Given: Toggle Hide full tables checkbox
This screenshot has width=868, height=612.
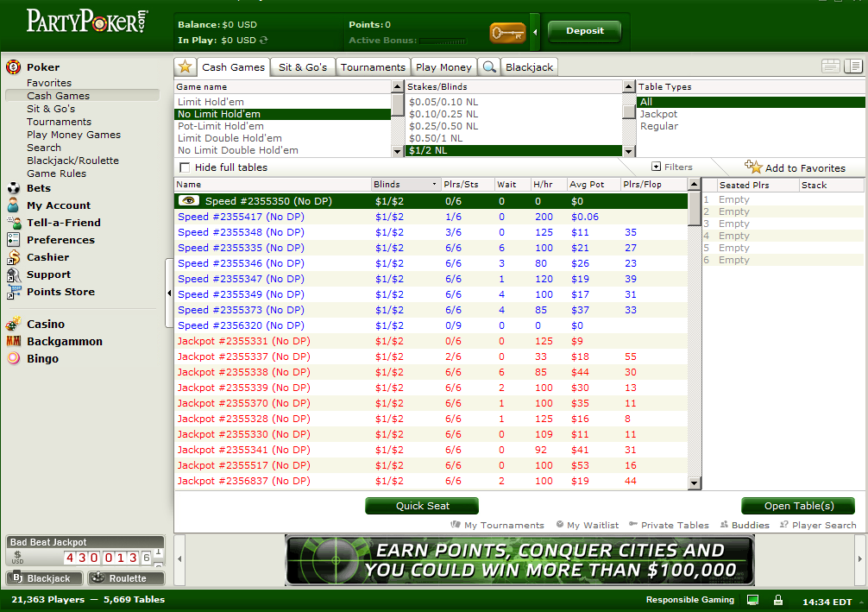Looking at the screenshot, I should click(x=185, y=167).
